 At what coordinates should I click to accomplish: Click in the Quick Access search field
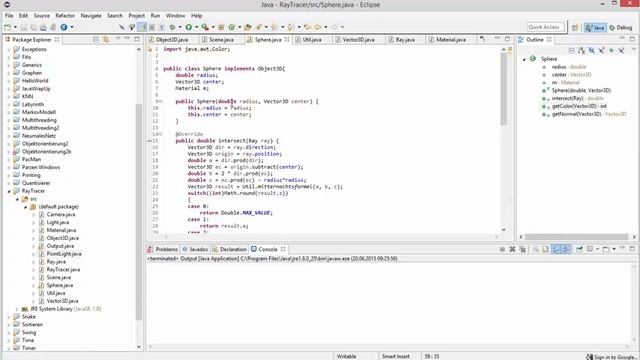click(x=545, y=27)
